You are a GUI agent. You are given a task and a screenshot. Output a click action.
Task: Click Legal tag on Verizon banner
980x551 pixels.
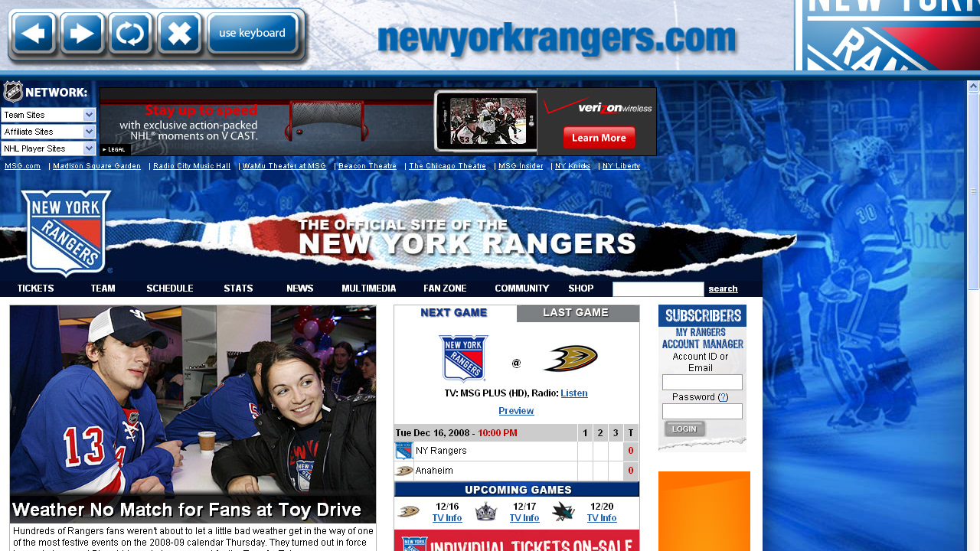(x=114, y=150)
